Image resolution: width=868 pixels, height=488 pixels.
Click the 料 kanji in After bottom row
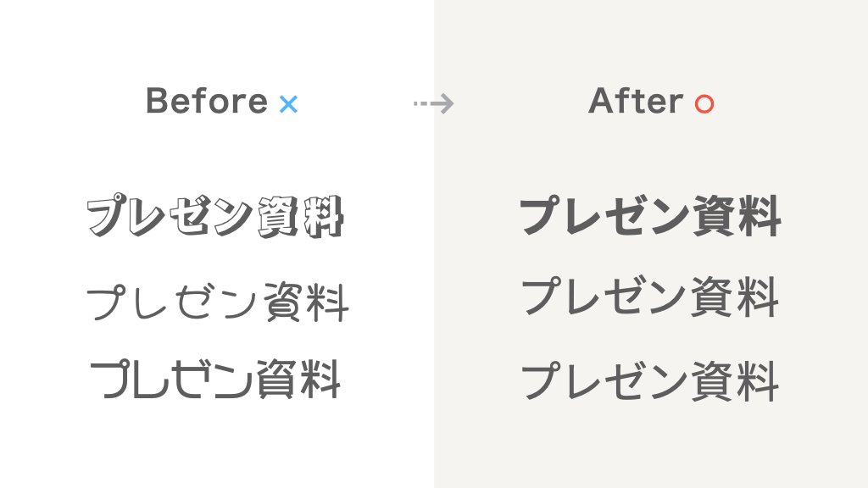(x=758, y=380)
